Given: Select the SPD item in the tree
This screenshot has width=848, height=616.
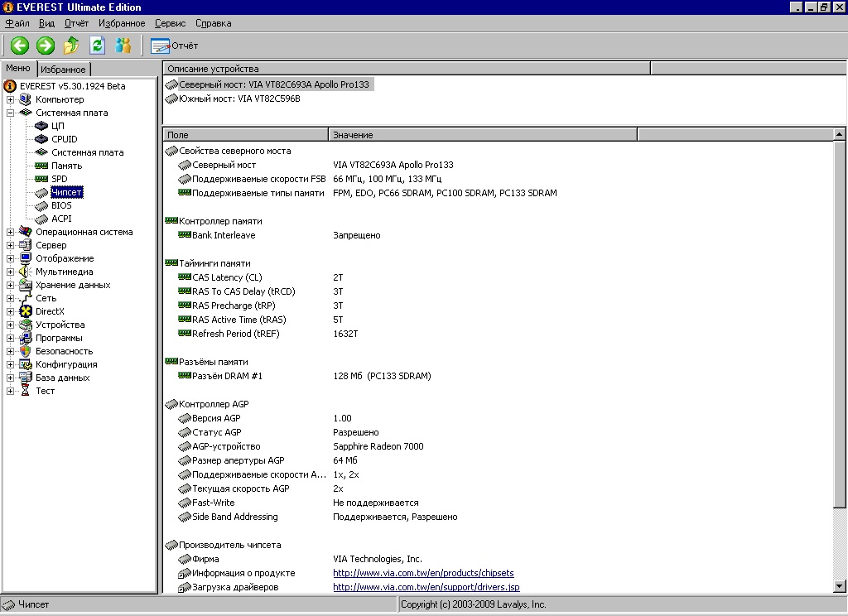Looking at the screenshot, I should click(59, 179).
